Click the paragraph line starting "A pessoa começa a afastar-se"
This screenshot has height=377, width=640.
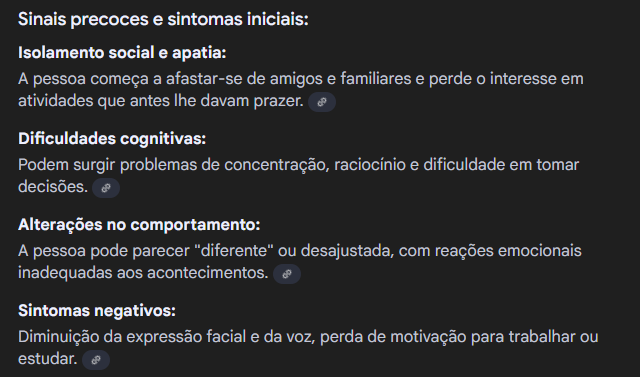[301, 79]
